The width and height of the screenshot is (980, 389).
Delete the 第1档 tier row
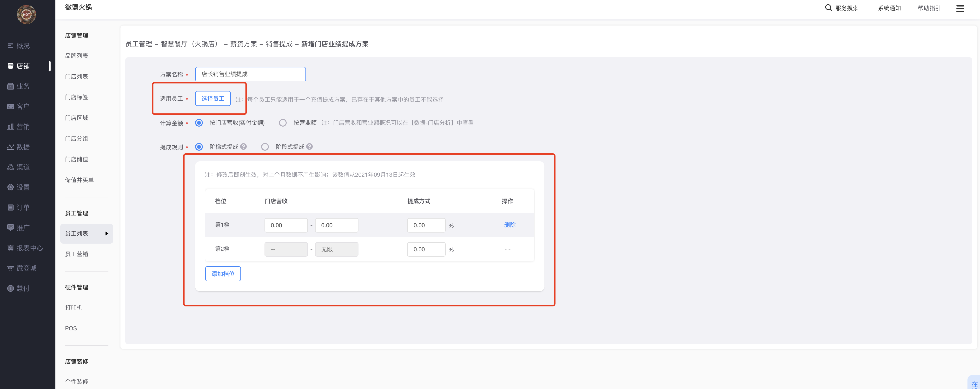point(510,225)
